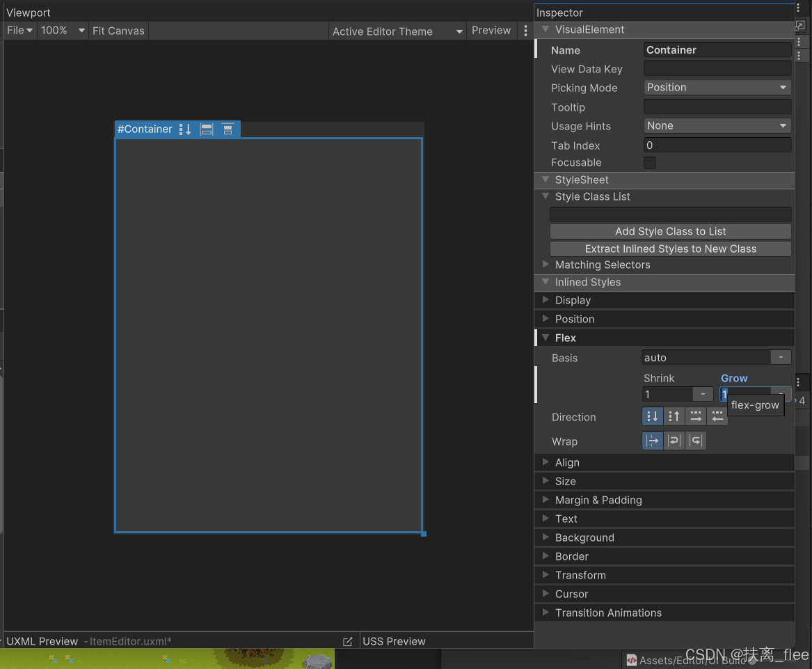Open the Picking Mode dropdown
The width and height of the screenshot is (812, 669).
click(717, 88)
